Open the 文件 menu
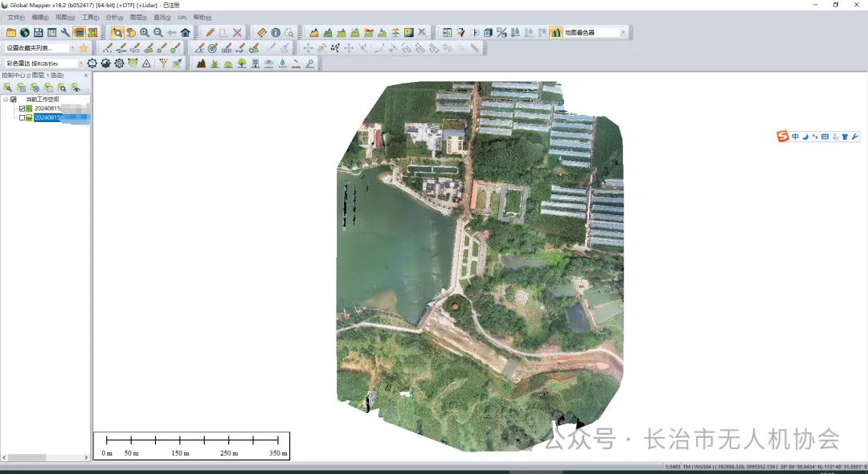Screen dimensions: 868x474 point(16,18)
